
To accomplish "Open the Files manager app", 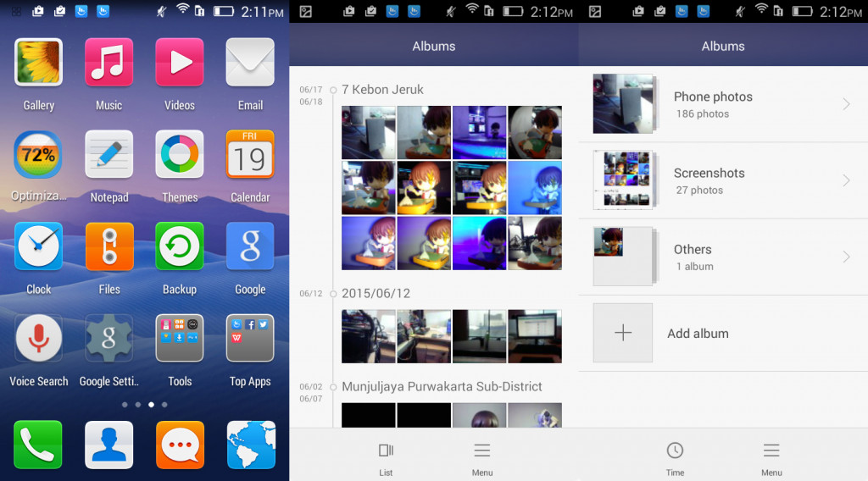I will 108,246.
